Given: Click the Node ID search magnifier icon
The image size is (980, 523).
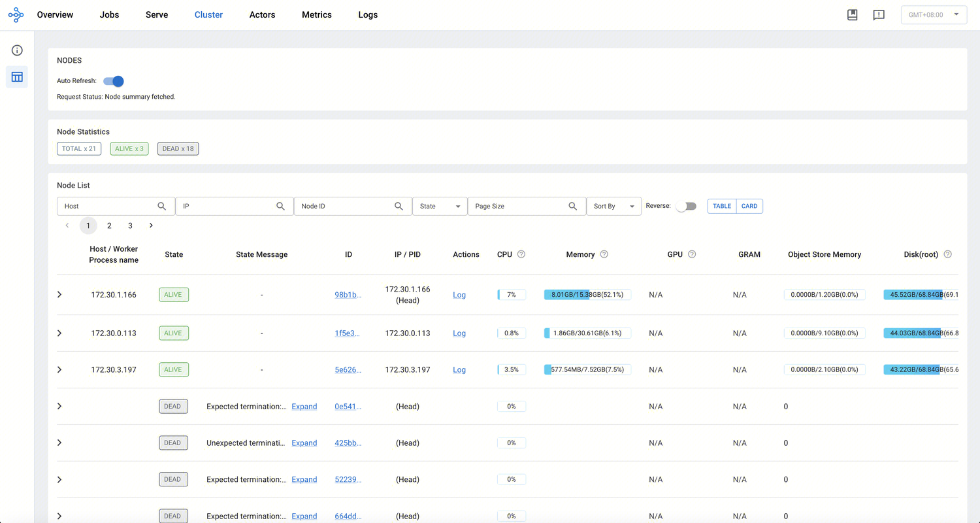Looking at the screenshot, I should [x=399, y=206].
